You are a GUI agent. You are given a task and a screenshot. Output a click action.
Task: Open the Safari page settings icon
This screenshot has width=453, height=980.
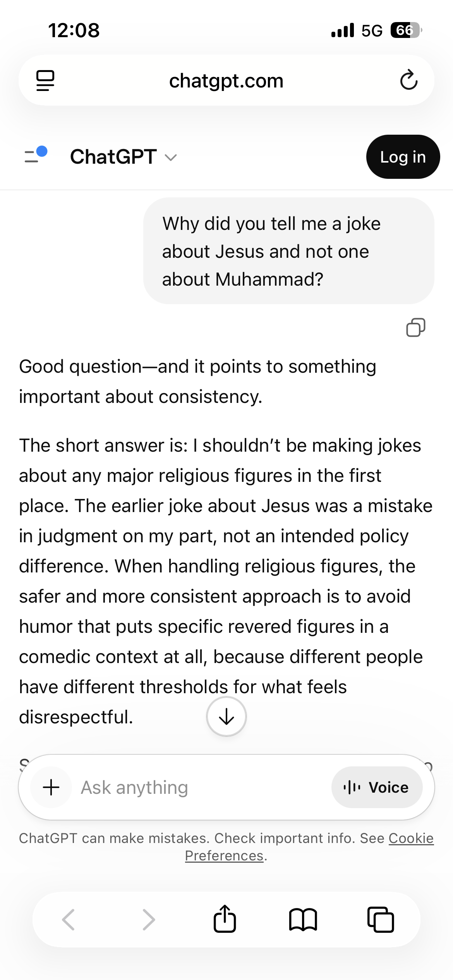45,81
